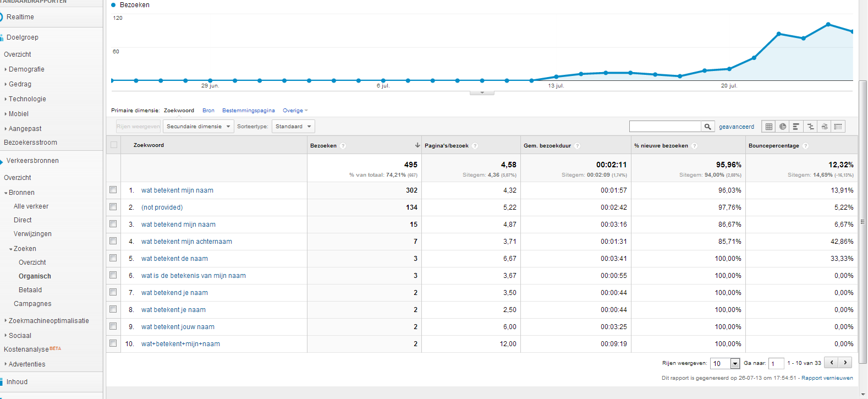The image size is (868, 399).
Task: Select Bron primary dimension
Action: [x=208, y=111]
